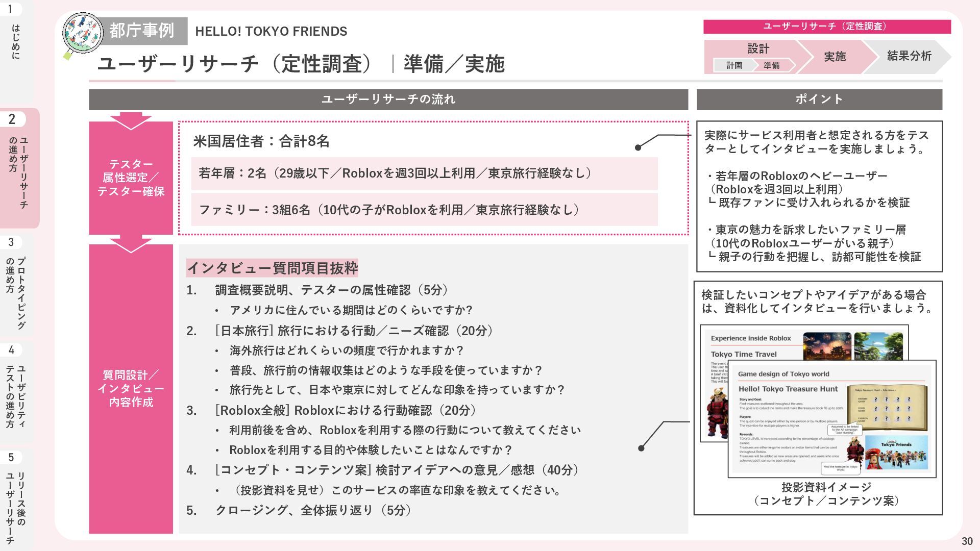Click the 米国居住者：合計8名 heading
Viewport: 980px width, 551px height.
pyautogui.click(x=261, y=141)
